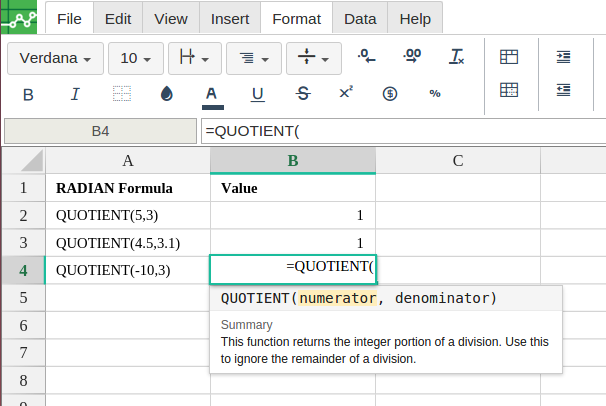The height and width of the screenshot is (406, 606).
Task: Toggle italic text style
Action: (x=75, y=94)
